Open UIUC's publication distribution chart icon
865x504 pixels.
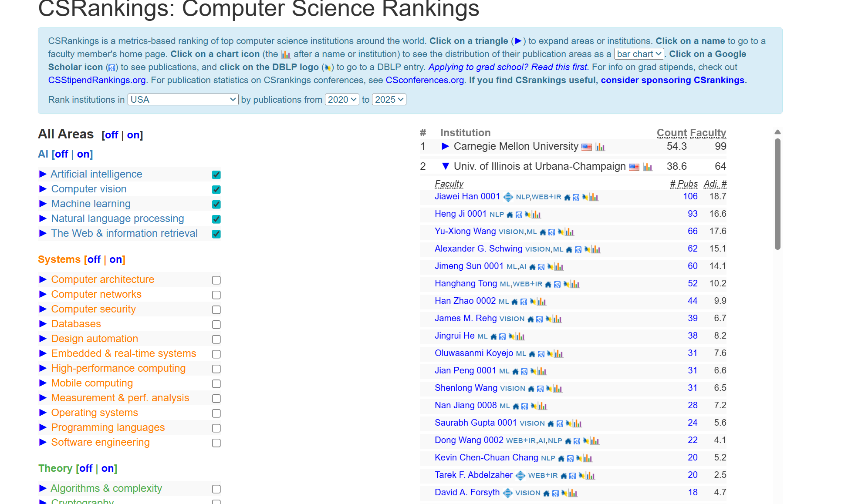pyautogui.click(x=648, y=167)
